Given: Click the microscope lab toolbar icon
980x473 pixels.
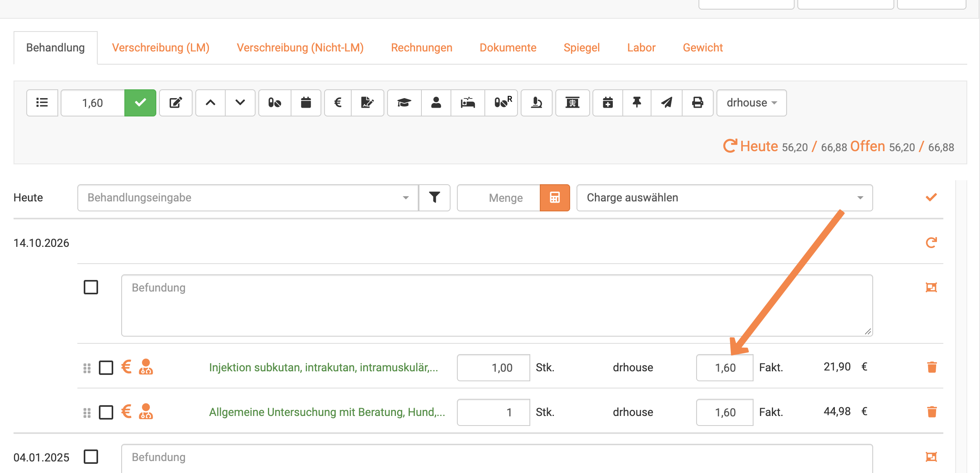Looking at the screenshot, I should [537, 103].
